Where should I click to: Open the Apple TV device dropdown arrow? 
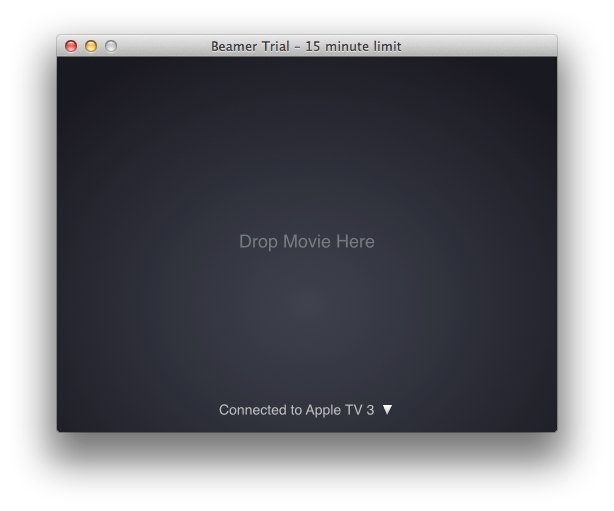(387, 410)
